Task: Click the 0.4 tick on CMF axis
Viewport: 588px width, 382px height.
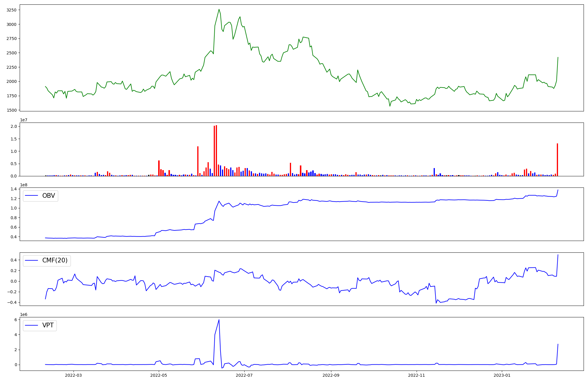Action: (x=14, y=260)
